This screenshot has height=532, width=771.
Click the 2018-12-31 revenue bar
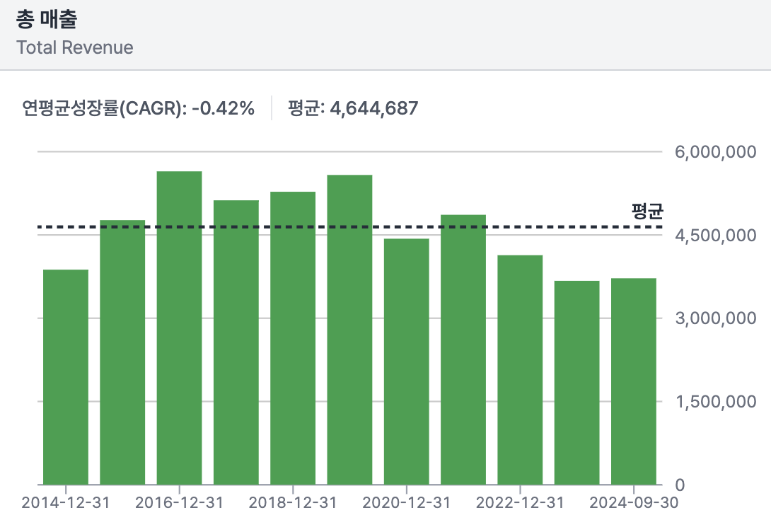pos(293,338)
